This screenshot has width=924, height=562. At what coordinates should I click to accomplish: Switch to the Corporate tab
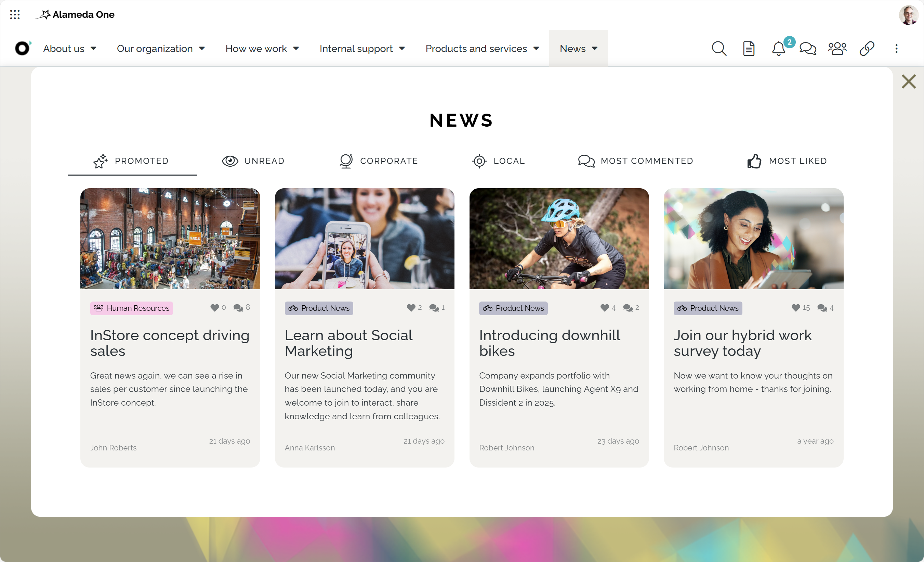[378, 161]
